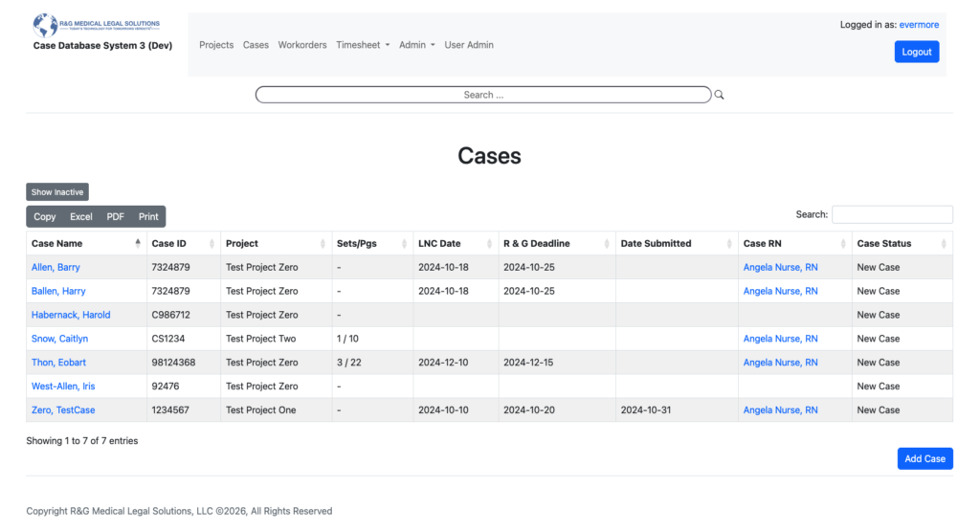Image resolution: width=980 pixels, height=530 pixels.
Task: Open the Workorders nav item
Action: (302, 45)
